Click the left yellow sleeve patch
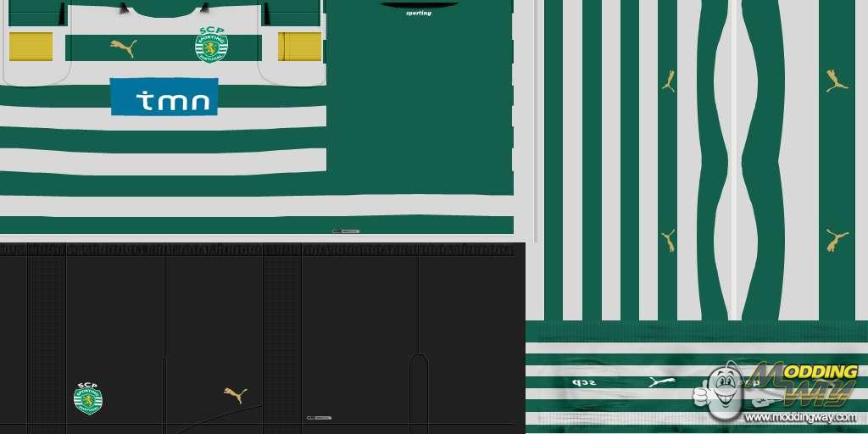Viewport: 868px width, 434px height. (31, 47)
